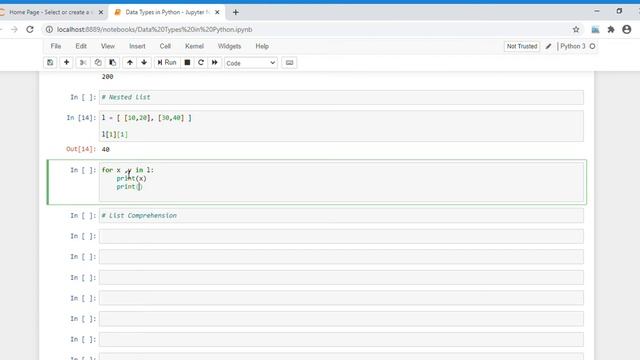Go forward in browser history
Screen dimensions: 640x360
pos(14,29)
